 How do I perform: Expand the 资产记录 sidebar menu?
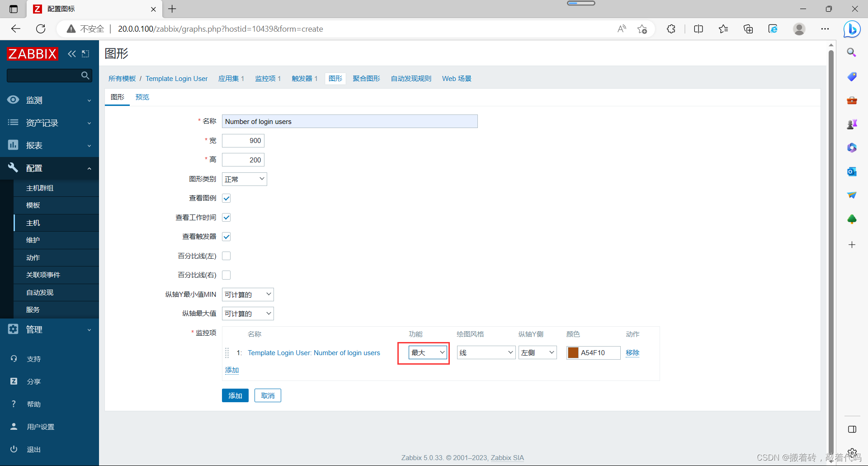click(49, 123)
